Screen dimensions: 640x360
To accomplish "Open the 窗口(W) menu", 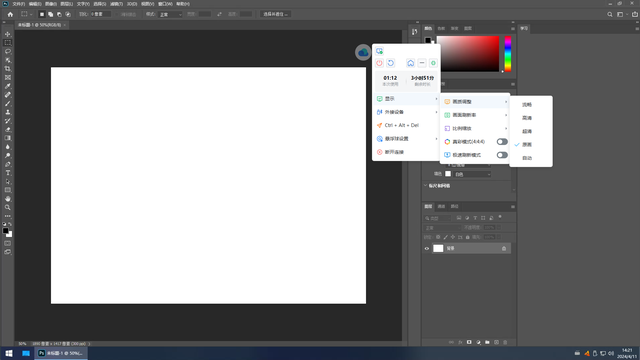I will [165, 4].
